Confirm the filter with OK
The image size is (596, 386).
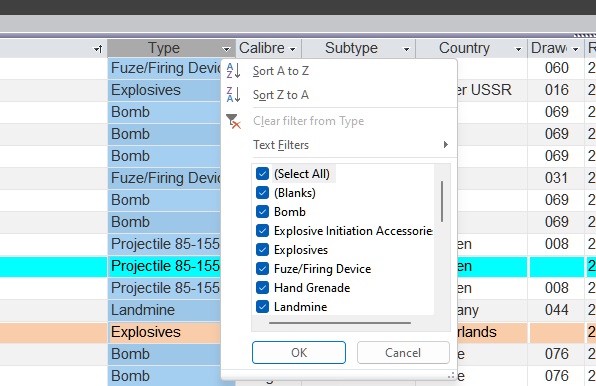[299, 353]
